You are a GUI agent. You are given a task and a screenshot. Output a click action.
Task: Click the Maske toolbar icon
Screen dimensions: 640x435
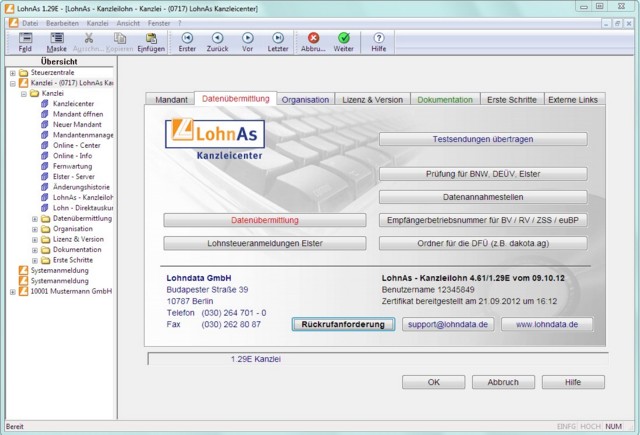(x=57, y=38)
